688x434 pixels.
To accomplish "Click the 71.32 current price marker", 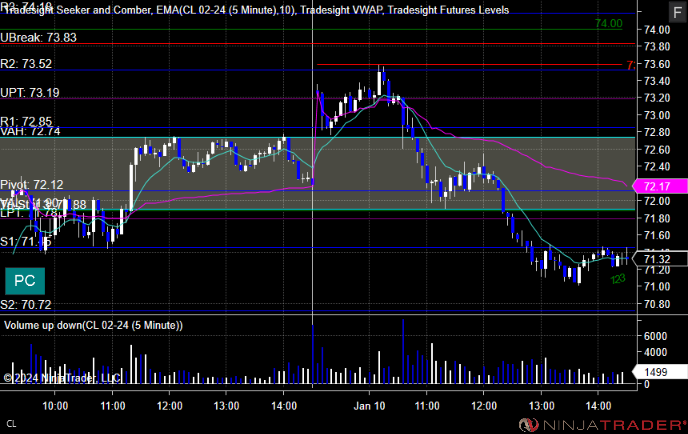I will click(659, 259).
